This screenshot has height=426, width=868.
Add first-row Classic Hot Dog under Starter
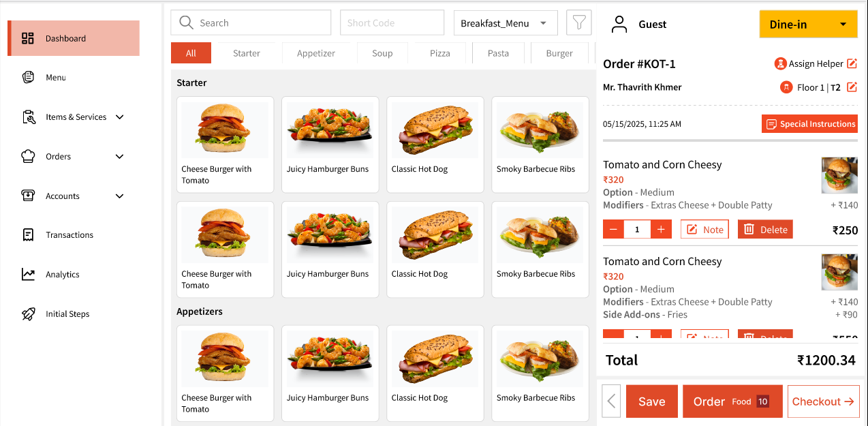click(x=435, y=144)
